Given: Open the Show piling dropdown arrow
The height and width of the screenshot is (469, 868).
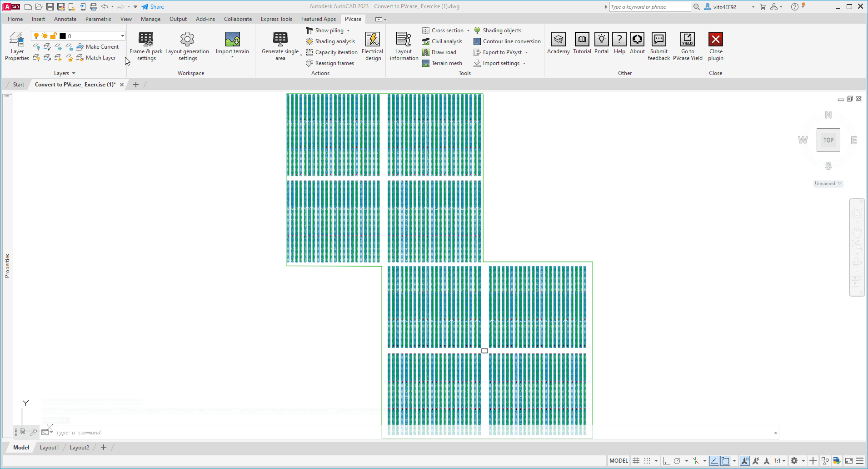Looking at the screenshot, I should pos(349,30).
